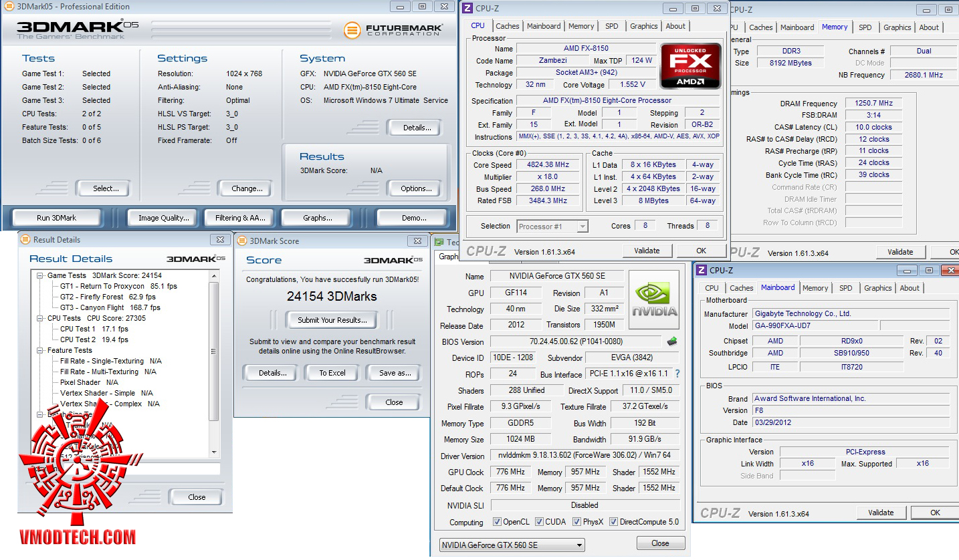
Task: Select the Graphics tab in the Mainboard CPU-Z window
Action: pyautogui.click(x=878, y=288)
